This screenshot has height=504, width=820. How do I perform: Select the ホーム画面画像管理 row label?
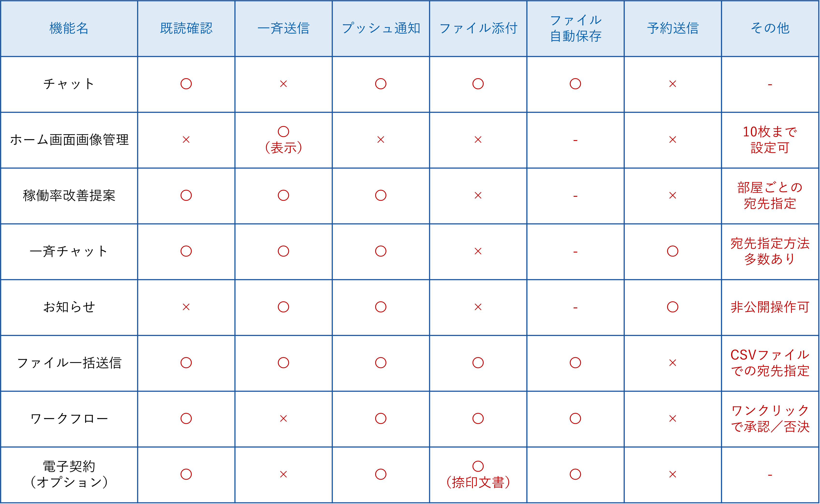(69, 140)
